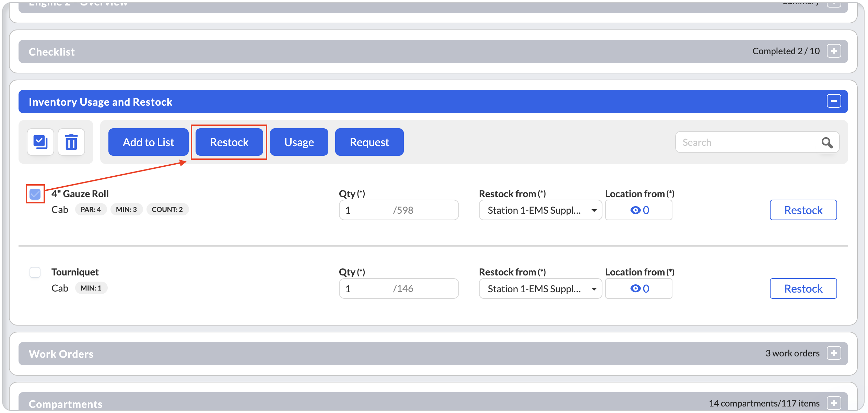View Gauze Roll location eye icon
Viewport: 868px width, 413px height.
coord(635,210)
